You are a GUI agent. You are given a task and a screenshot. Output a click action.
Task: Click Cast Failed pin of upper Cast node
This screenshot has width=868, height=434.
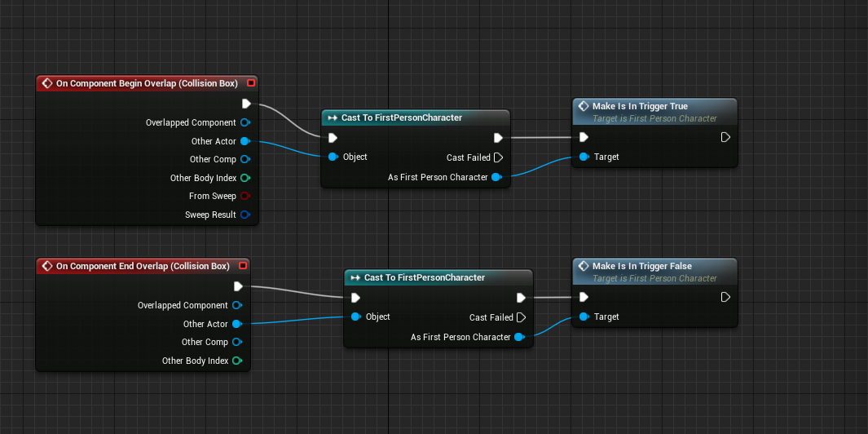point(498,157)
